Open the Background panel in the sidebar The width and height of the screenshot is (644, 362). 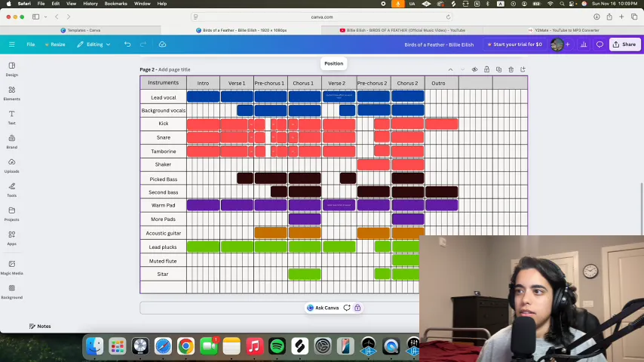11,292
